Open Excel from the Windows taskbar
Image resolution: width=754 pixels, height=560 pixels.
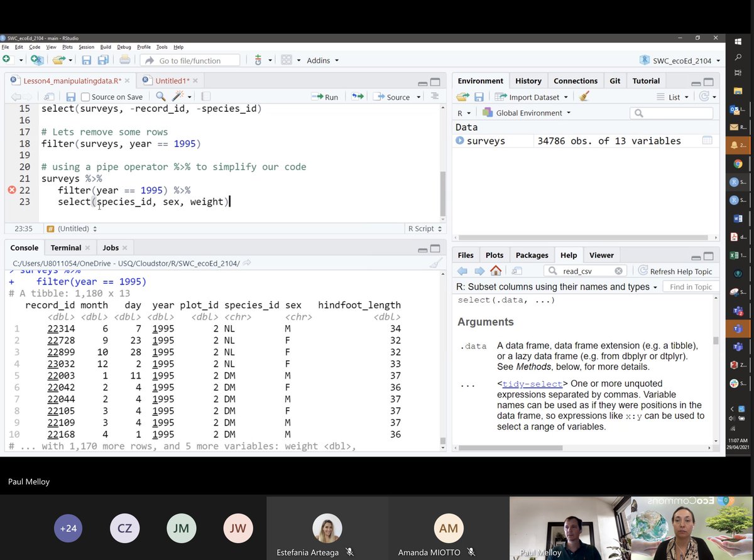point(735,256)
